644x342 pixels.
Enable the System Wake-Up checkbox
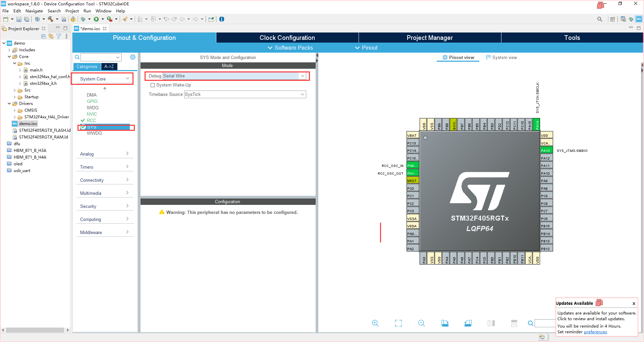tap(153, 85)
